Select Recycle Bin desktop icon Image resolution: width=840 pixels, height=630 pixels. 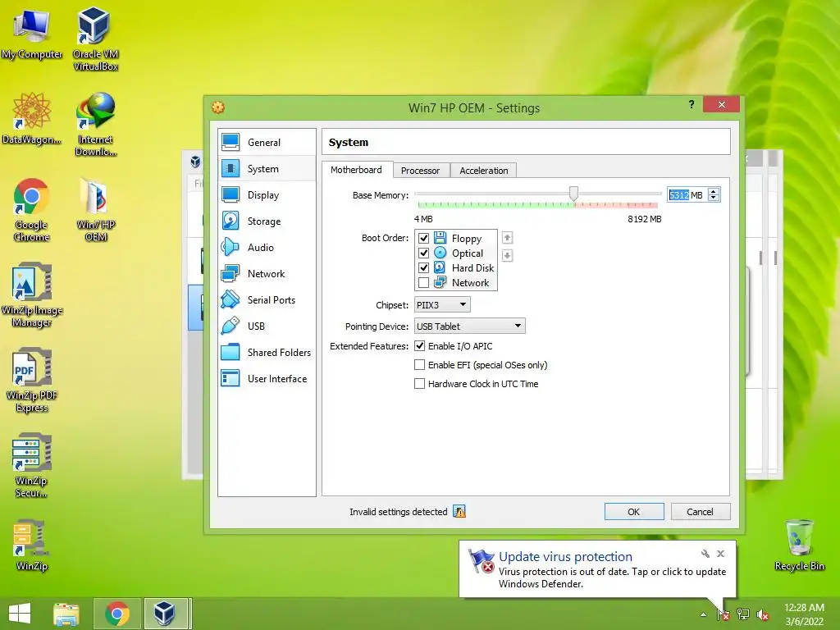coord(799,545)
